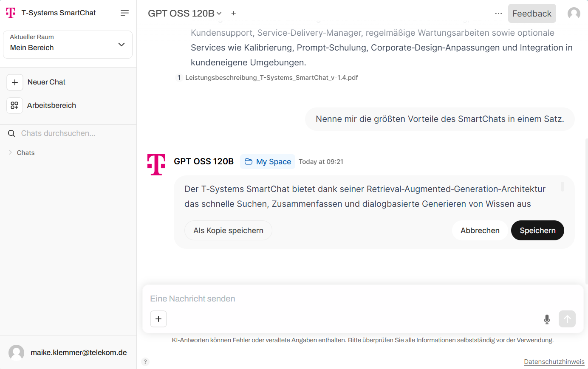The image size is (588, 369).
Task: Click the Today at 09:21 timestamp
Action: [x=321, y=162]
